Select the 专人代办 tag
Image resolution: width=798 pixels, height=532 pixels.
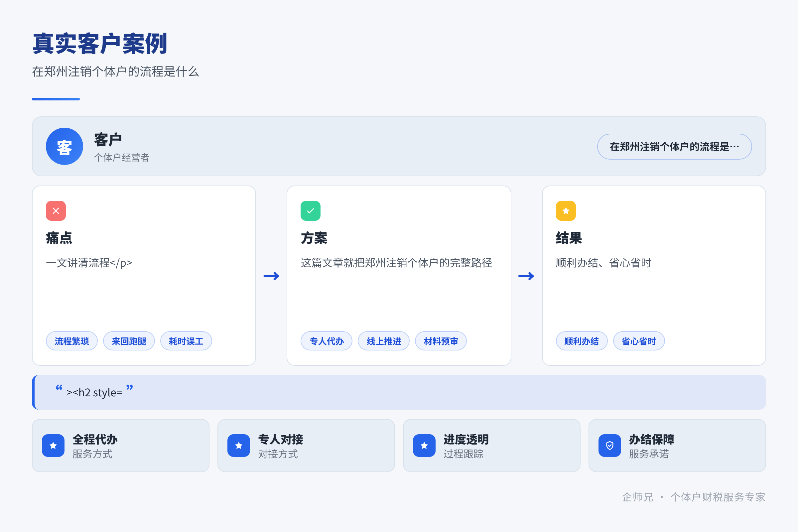(327, 341)
